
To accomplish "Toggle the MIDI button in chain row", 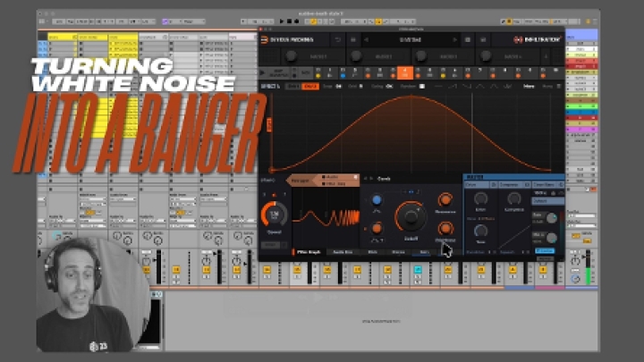I will click(x=305, y=72).
